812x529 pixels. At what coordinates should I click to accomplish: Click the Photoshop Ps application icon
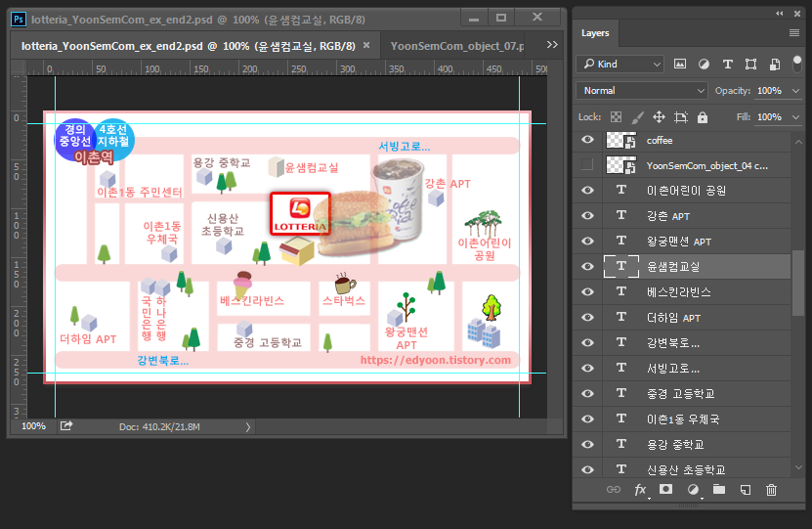(x=19, y=20)
